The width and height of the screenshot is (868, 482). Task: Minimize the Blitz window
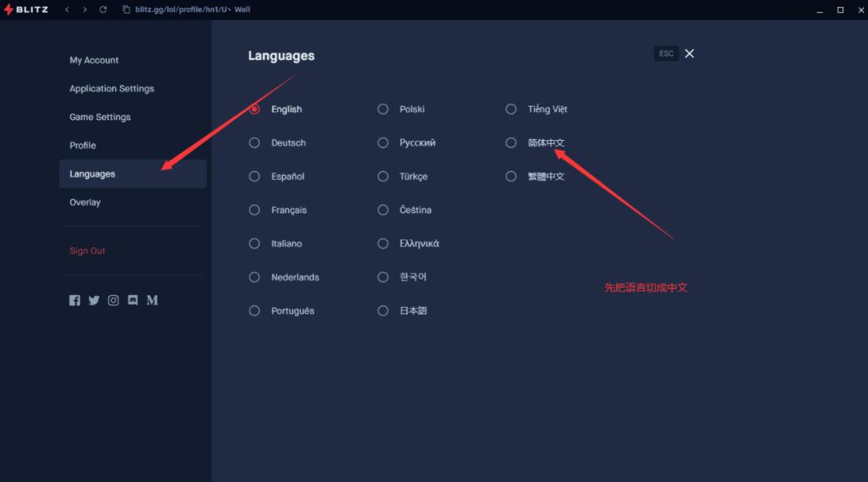tap(820, 10)
